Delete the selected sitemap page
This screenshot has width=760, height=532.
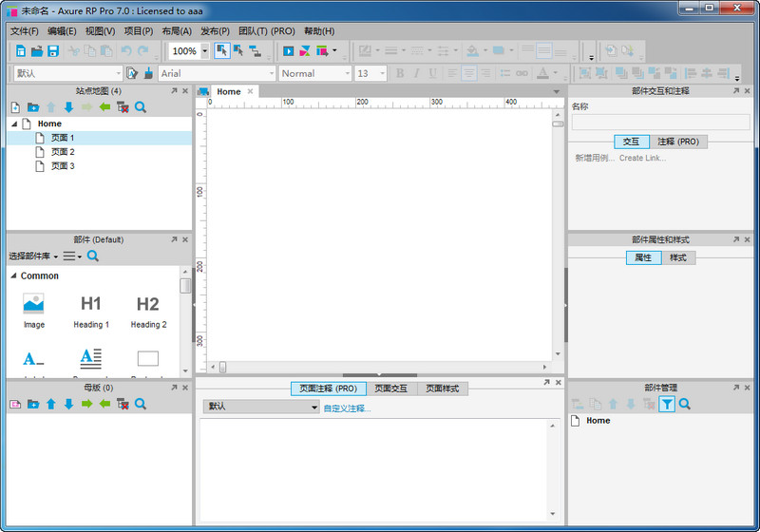[x=123, y=107]
